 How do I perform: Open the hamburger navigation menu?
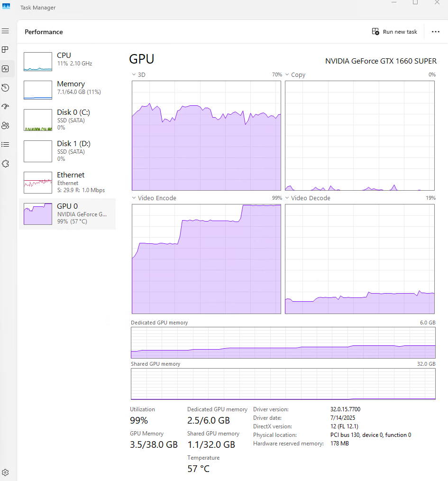tap(5, 31)
